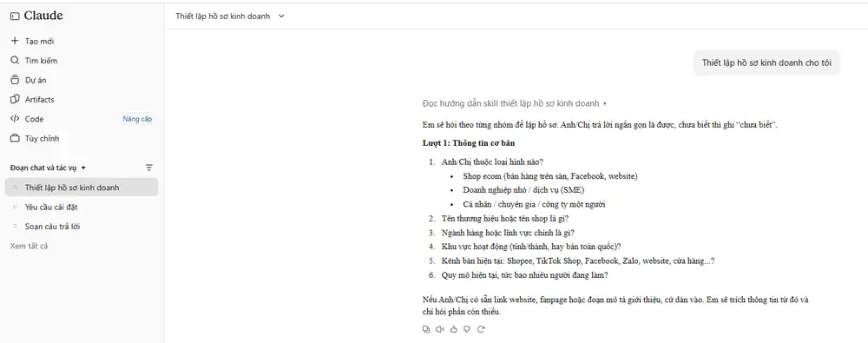This screenshot has width=868, height=343.
Task: Click the magnifier icon for Tìm kiếm
Action: click(15, 61)
